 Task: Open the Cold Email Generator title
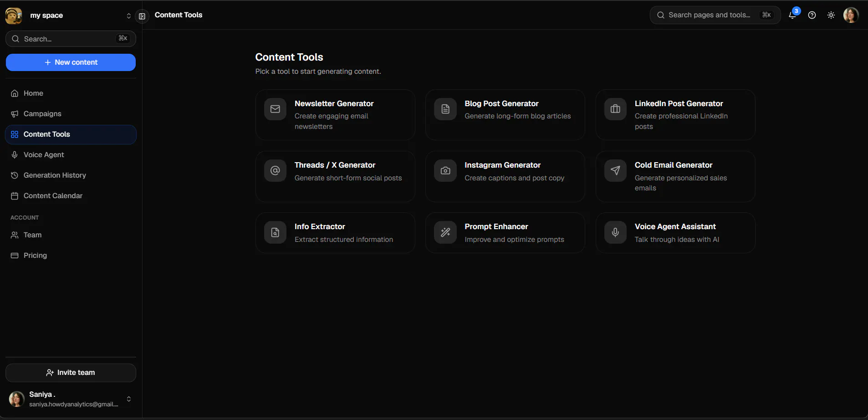click(674, 165)
